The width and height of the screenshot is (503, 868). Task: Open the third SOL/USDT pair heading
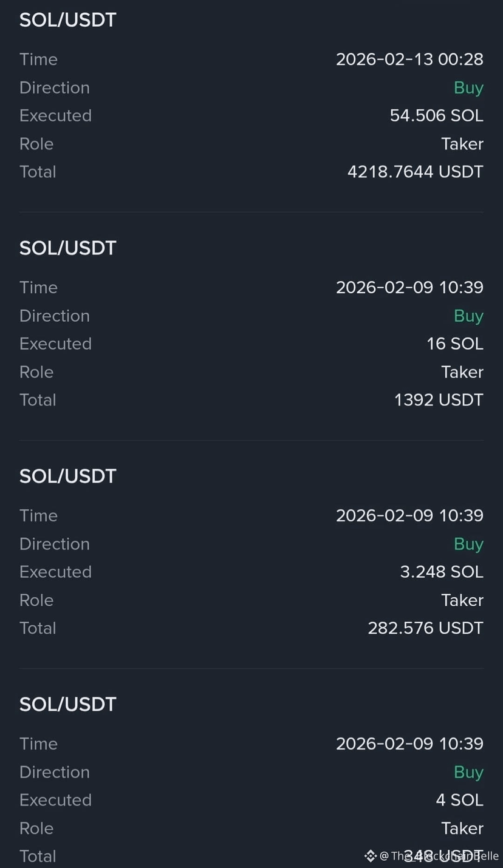click(x=67, y=476)
